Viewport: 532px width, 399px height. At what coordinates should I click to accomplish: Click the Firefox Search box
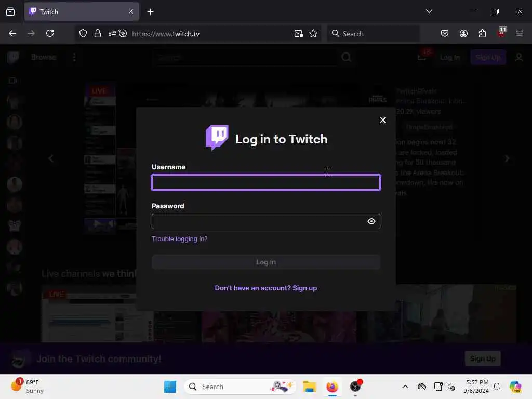373,34
